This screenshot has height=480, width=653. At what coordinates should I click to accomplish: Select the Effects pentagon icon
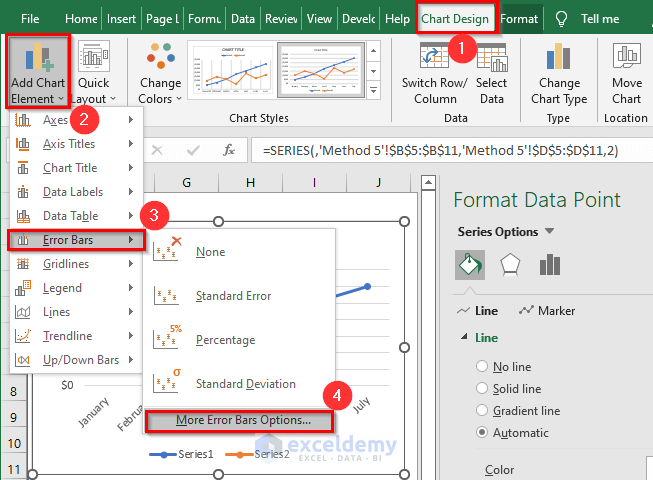pyautogui.click(x=510, y=265)
